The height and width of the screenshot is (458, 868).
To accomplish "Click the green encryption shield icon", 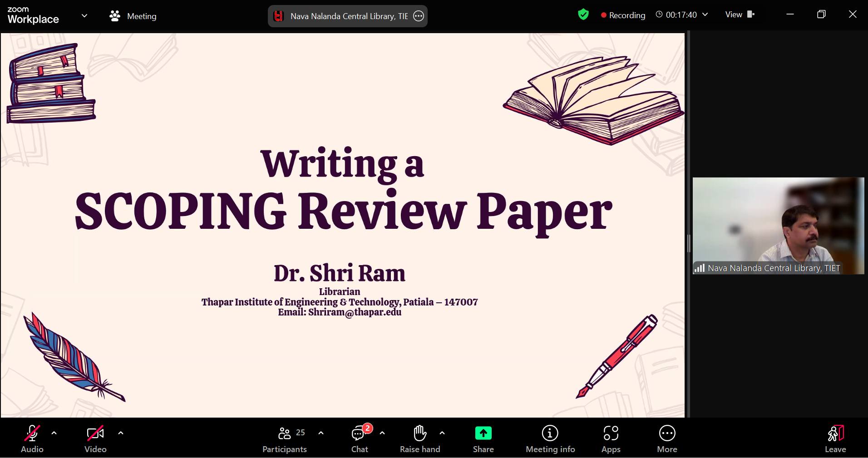I will tap(583, 15).
